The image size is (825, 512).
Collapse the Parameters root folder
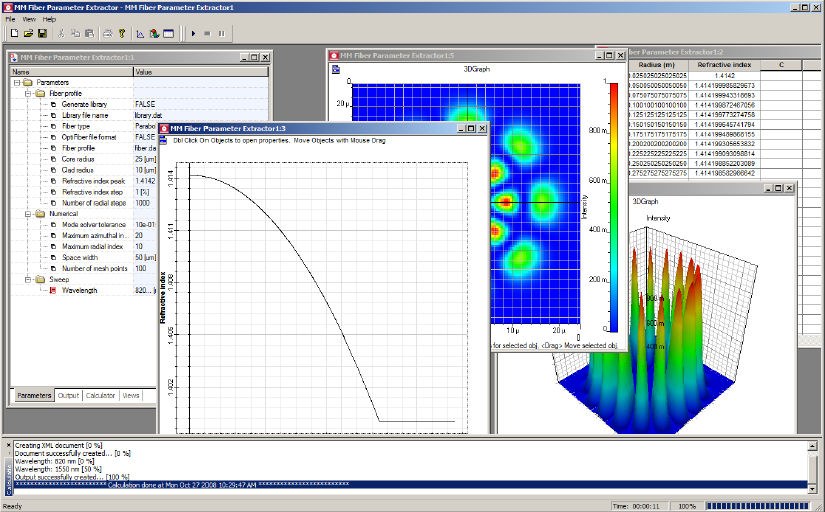click(17, 82)
